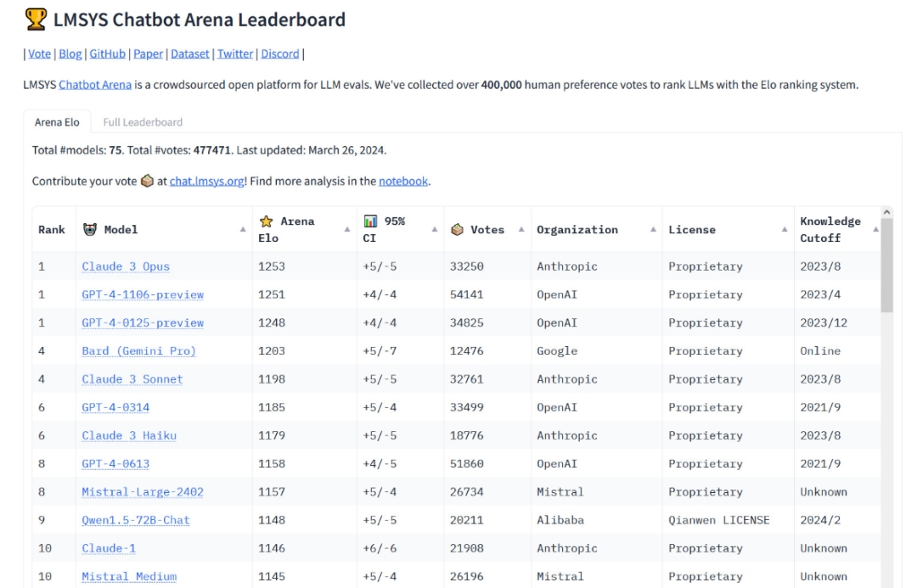Image resolution: width=917 pixels, height=588 pixels.
Task: Sort table by Model column arrow
Action: [x=243, y=230]
